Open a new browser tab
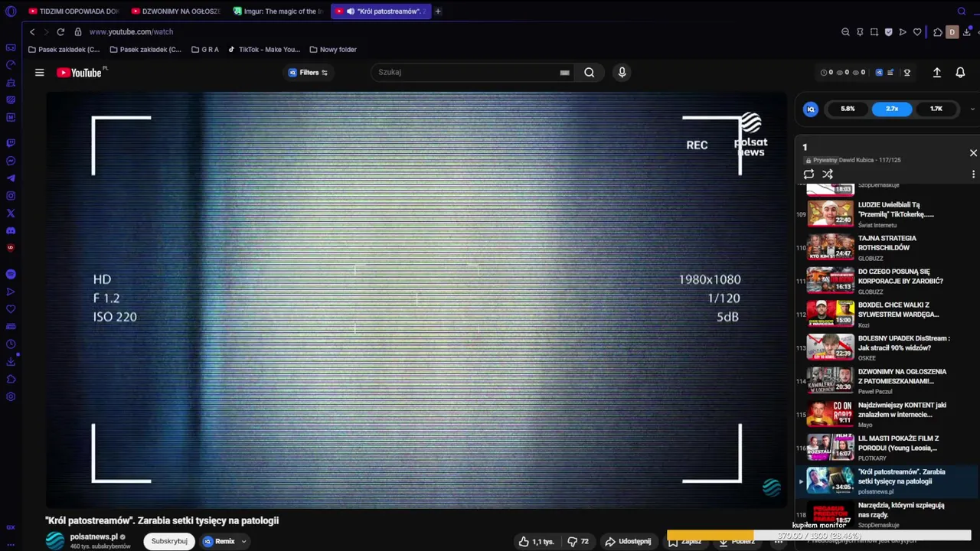This screenshot has width=980, height=551. click(438, 11)
